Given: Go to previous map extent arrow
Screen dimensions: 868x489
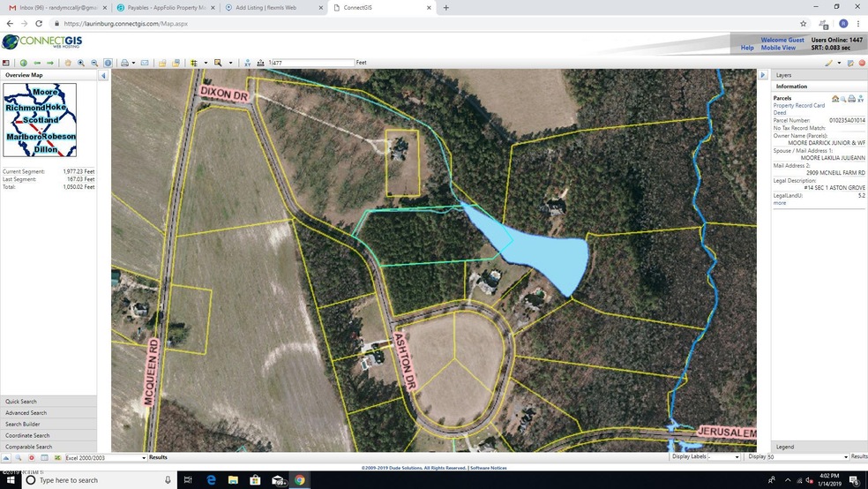Looking at the screenshot, I should [x=38, y=63].
